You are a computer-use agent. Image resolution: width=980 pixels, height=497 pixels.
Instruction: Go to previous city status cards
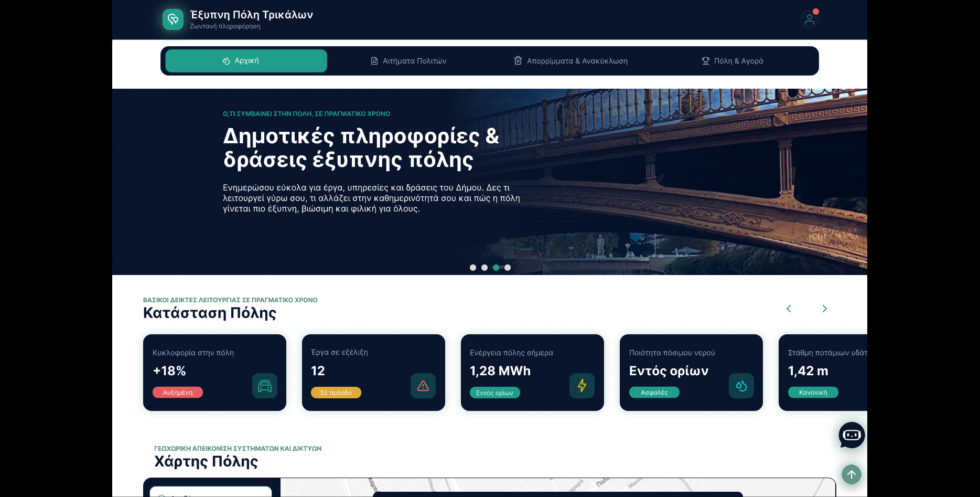(789, 309)
